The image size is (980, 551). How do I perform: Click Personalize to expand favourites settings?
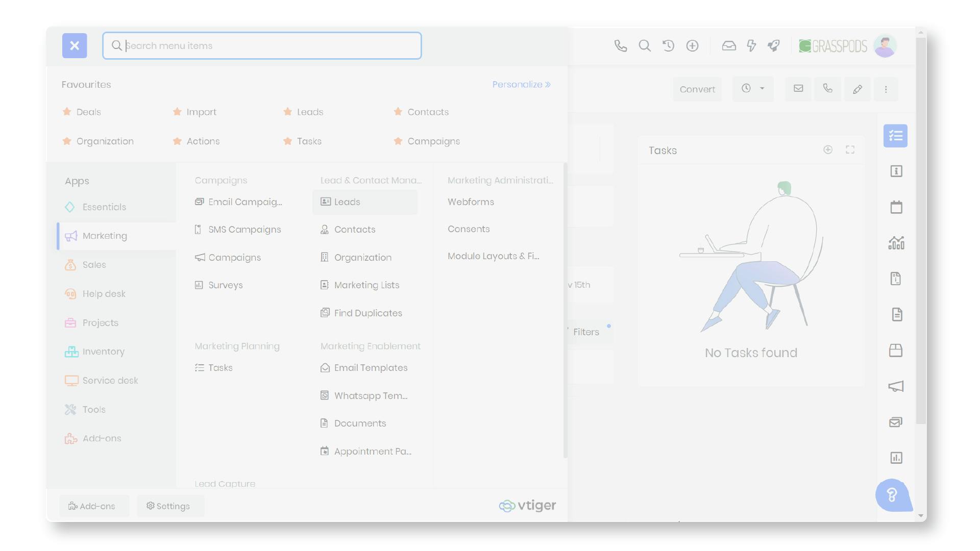pos(521,85)
